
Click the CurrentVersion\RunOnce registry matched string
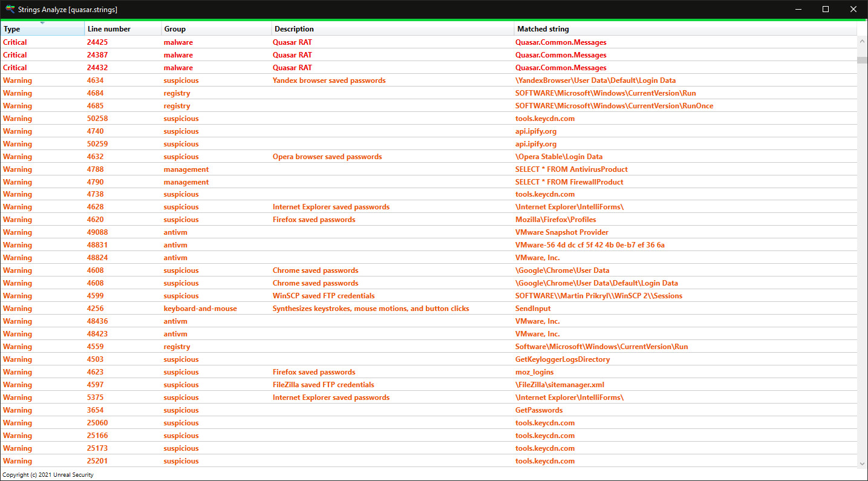click(614, 106)
